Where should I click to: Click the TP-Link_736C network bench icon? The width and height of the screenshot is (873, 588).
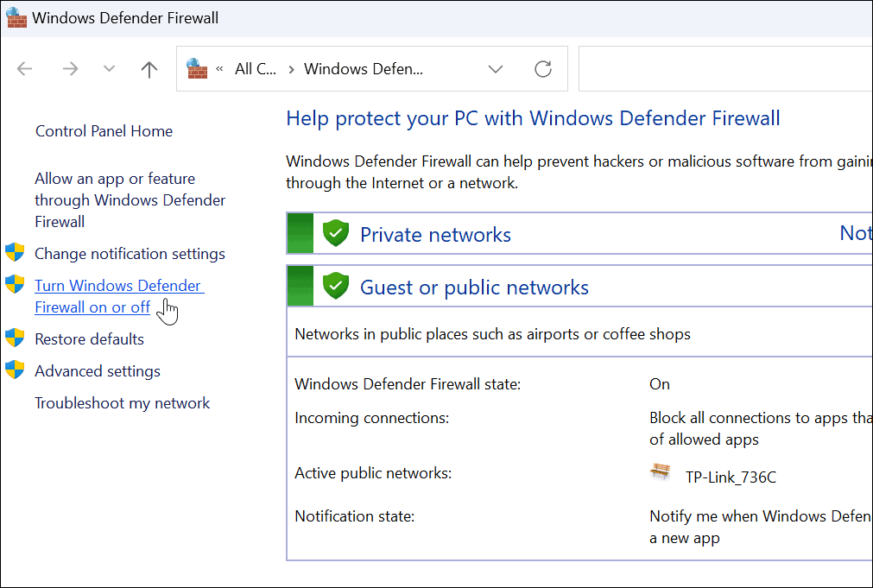point(661,473)
